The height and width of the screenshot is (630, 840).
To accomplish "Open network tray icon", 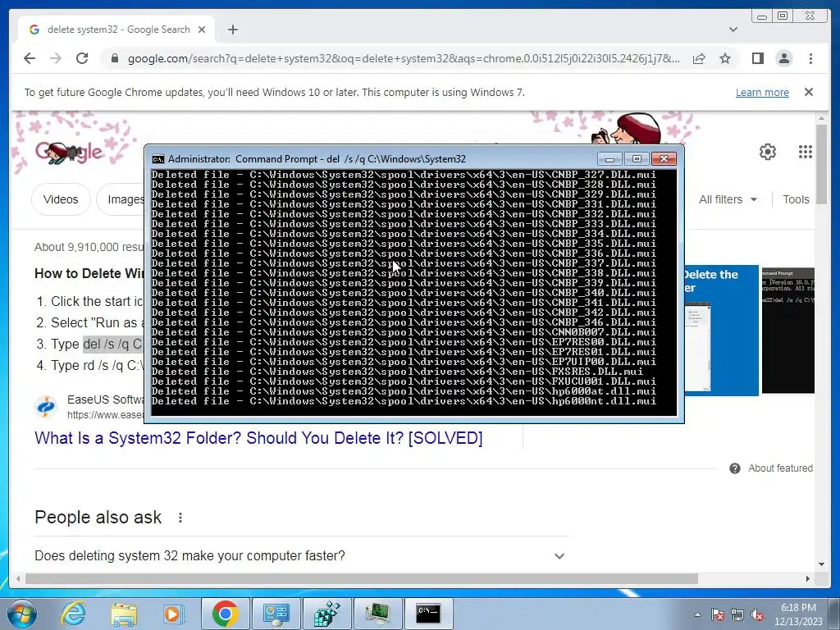I will (x=737, y=615).
